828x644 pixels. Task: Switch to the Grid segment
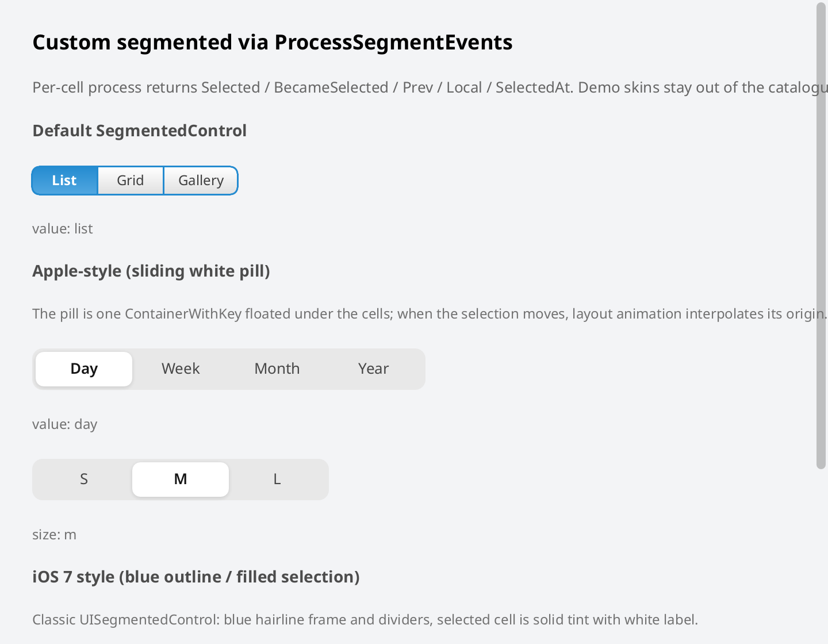click(131, 181)
